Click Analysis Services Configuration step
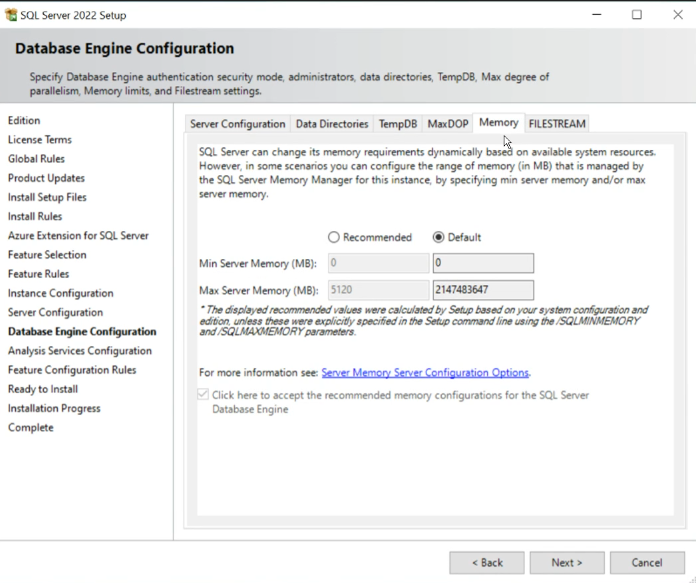This screenshot has height=583, width=696. [x=79, y=351]
